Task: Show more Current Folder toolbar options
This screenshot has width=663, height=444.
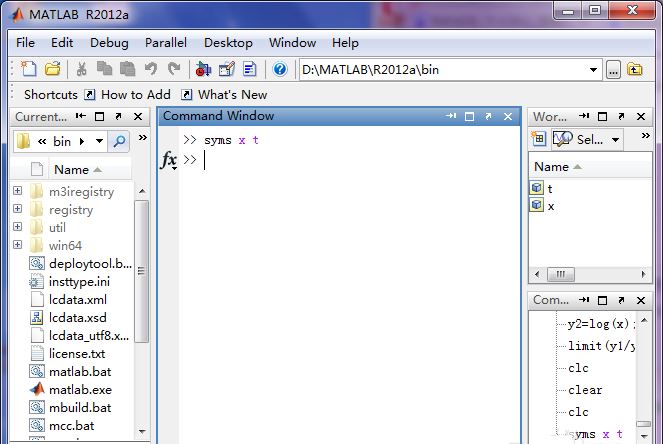Action: pyautogui.click(x=142, y=137)
